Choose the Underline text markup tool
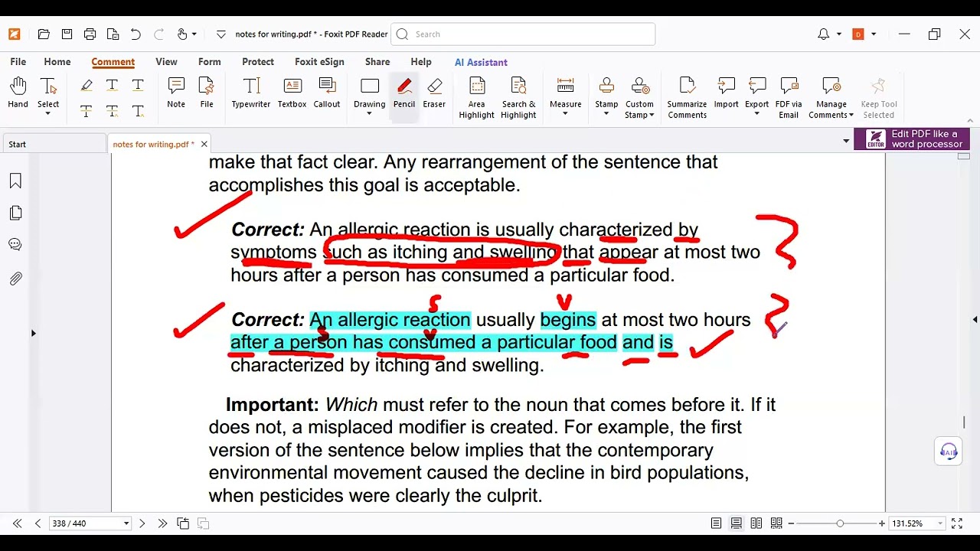Viewport: 980px width, 551px height. (x=138, y=85)
